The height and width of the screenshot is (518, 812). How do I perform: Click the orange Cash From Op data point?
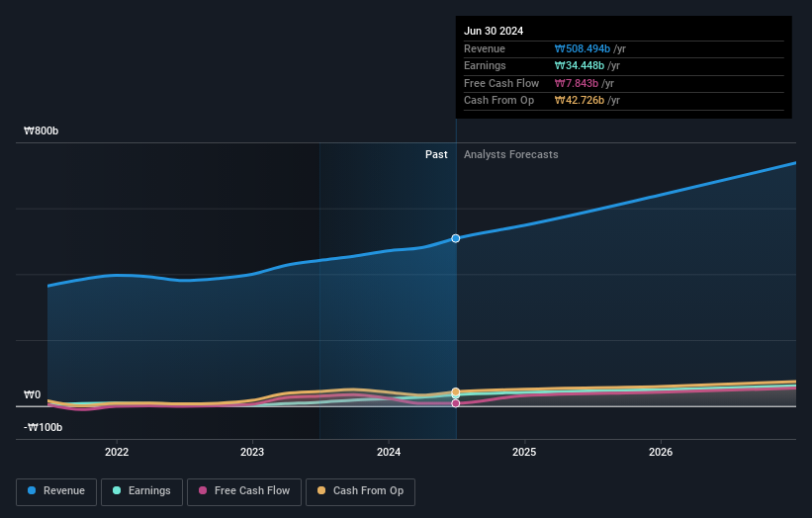[456, 391]
